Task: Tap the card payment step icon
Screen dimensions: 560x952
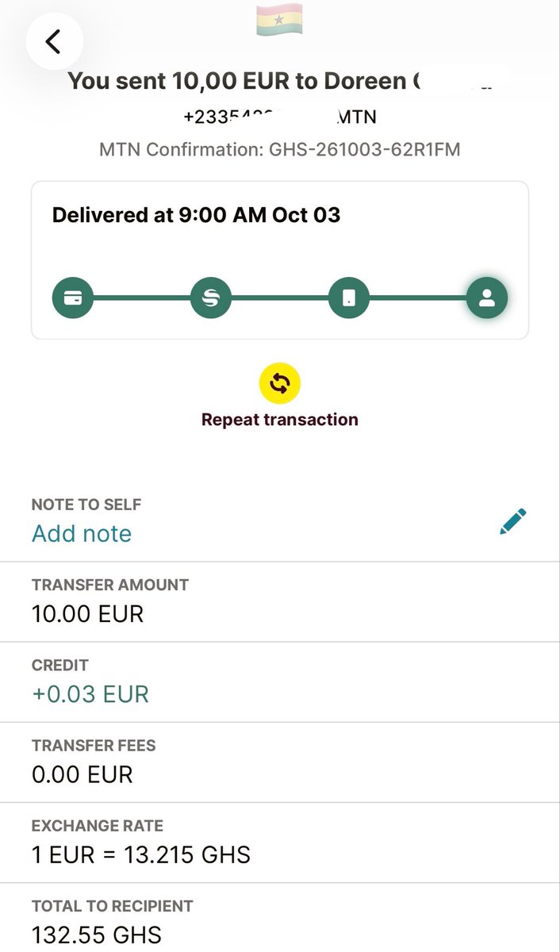Action: click(73, 298)
